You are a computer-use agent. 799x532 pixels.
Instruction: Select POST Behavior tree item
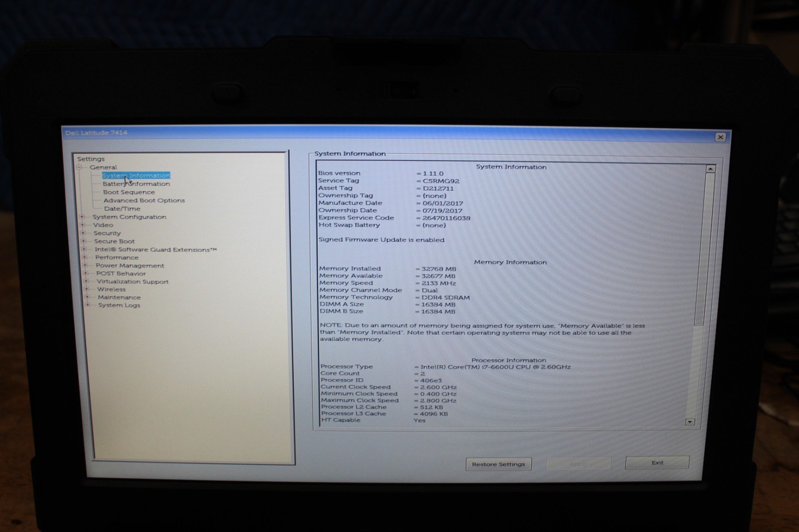click(121, 273)
